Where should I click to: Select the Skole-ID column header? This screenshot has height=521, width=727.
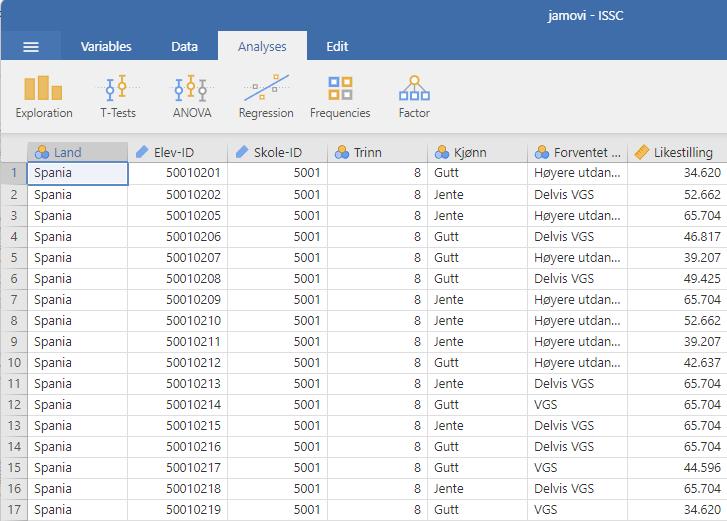click(x=277, y=152)
